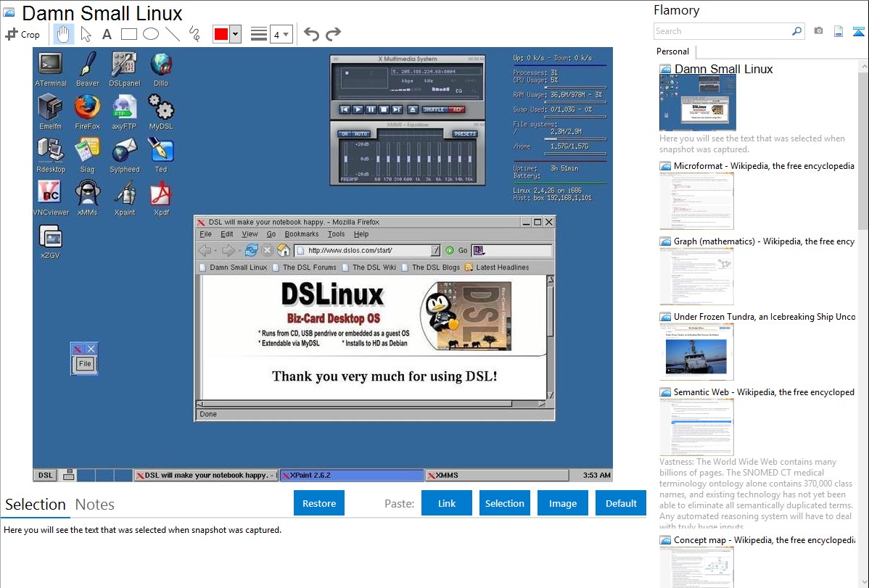Image resolution: width=869 pixels, height=588 pixels.
Task: Select the Crop tool
Action: click(x=22, y=34)
